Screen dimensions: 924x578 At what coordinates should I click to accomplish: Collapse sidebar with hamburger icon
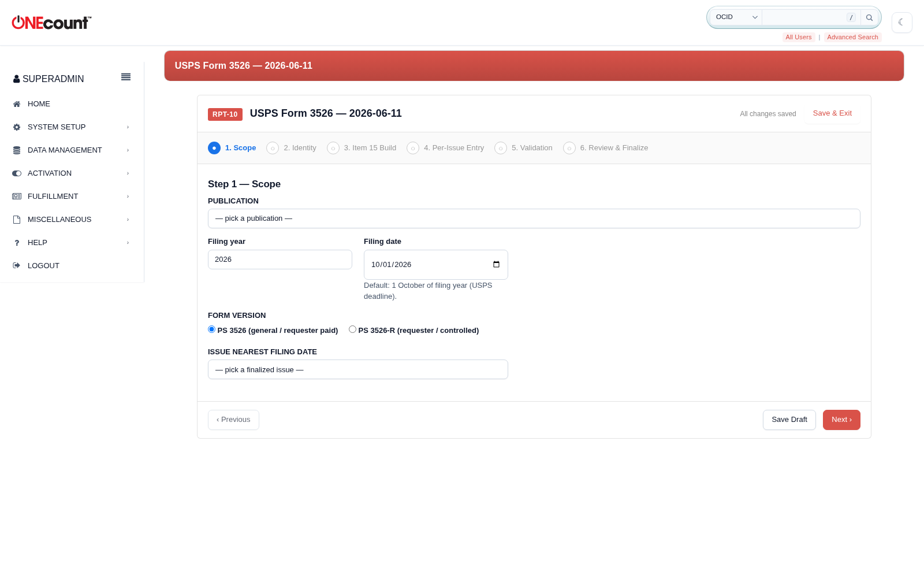point(126,77)
